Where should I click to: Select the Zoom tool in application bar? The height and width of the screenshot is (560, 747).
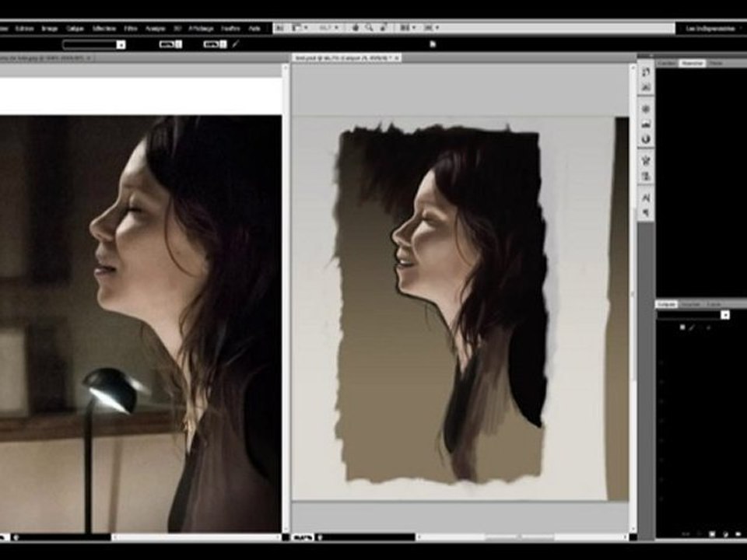(369, 28)
